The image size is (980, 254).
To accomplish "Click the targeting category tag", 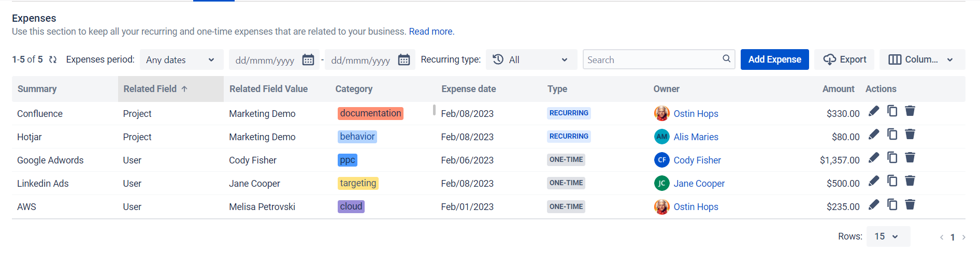I will (358, 183).
